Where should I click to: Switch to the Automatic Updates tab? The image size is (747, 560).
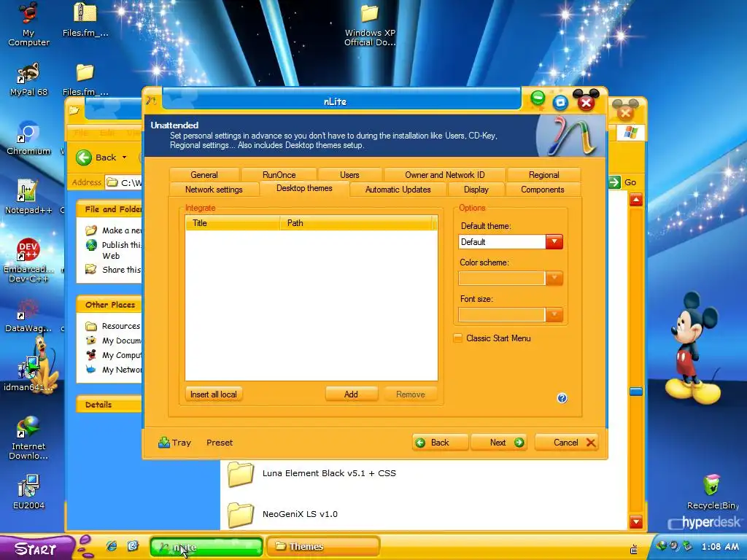click(x=398, y=190)
